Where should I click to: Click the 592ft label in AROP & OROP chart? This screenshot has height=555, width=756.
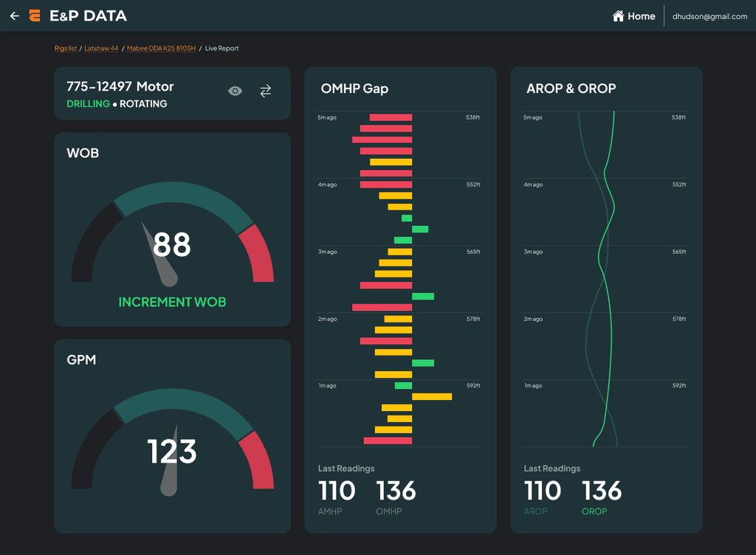[679, 385]
